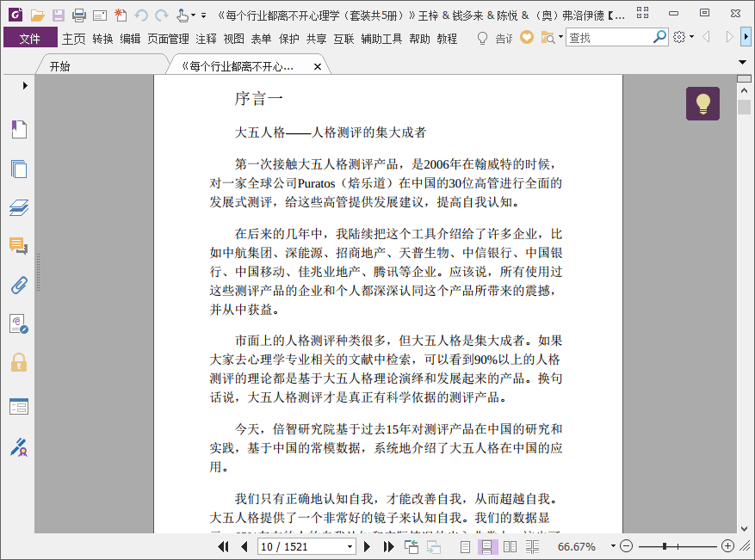
Task: Open the Security lock panel
Action: [19, 362]
